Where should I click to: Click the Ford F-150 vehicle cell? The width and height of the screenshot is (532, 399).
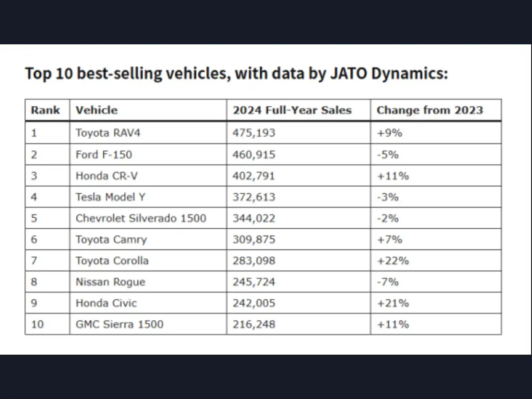tap(104, 155)
